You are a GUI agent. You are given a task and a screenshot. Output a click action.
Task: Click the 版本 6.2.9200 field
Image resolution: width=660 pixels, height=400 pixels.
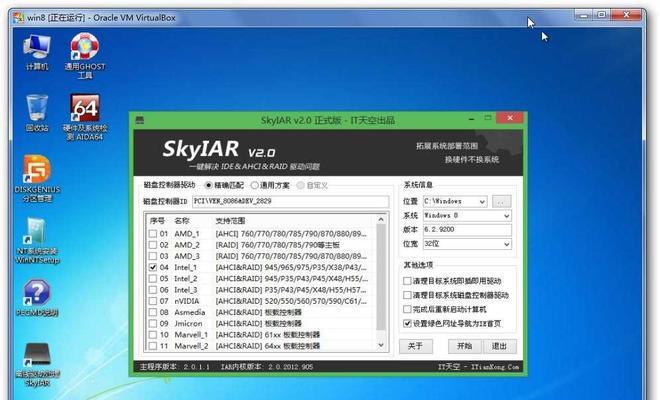[467, 229]
